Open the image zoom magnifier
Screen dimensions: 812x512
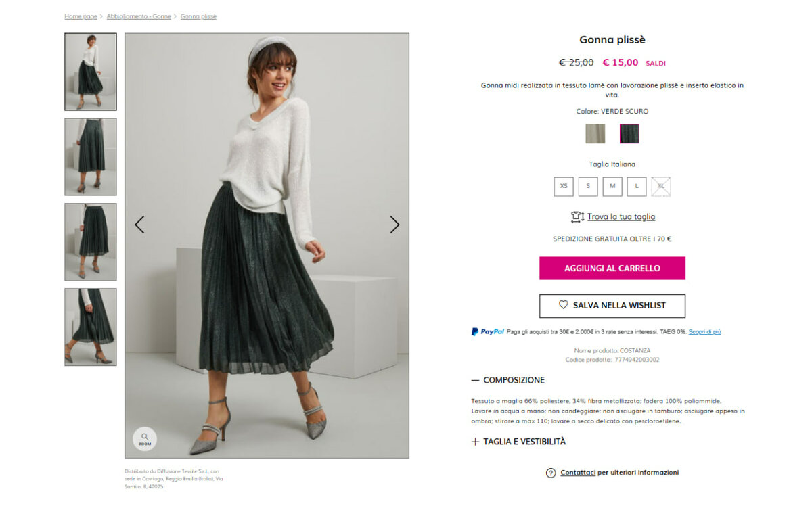point(144,439)
